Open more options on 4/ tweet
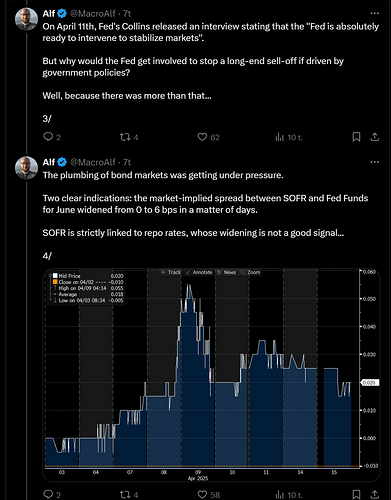This screenshot has height=500, width=391. tap(375, 162)
